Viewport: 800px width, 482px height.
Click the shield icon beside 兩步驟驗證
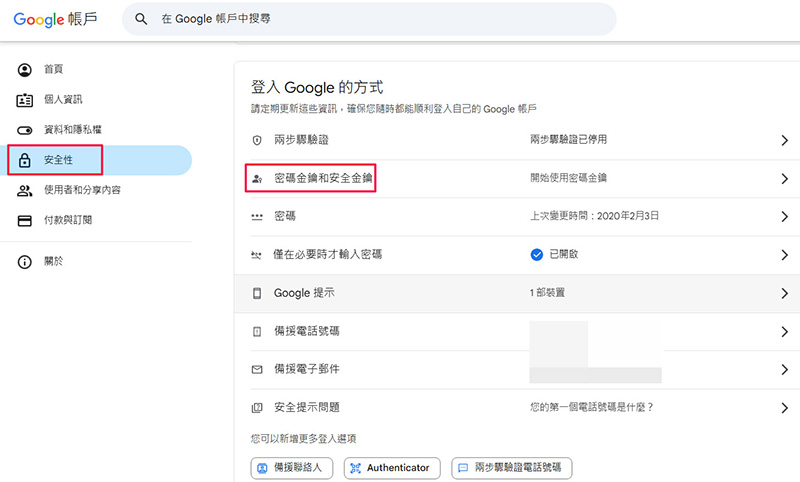pos(257,140)
